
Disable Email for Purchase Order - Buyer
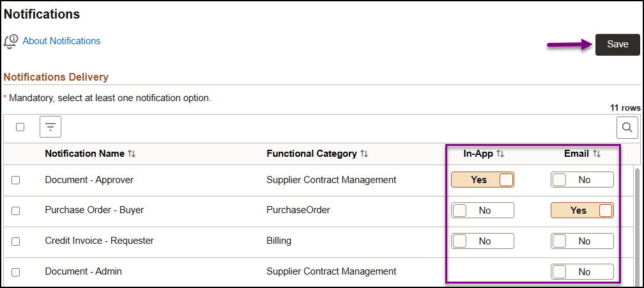pyautogui.click(x=582, y=210)
